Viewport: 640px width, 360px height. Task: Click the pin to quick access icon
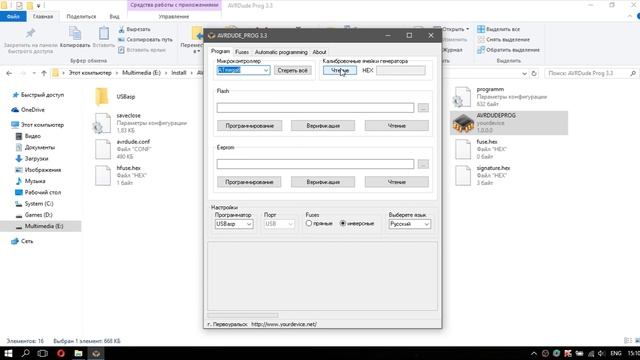pos(31,33)
